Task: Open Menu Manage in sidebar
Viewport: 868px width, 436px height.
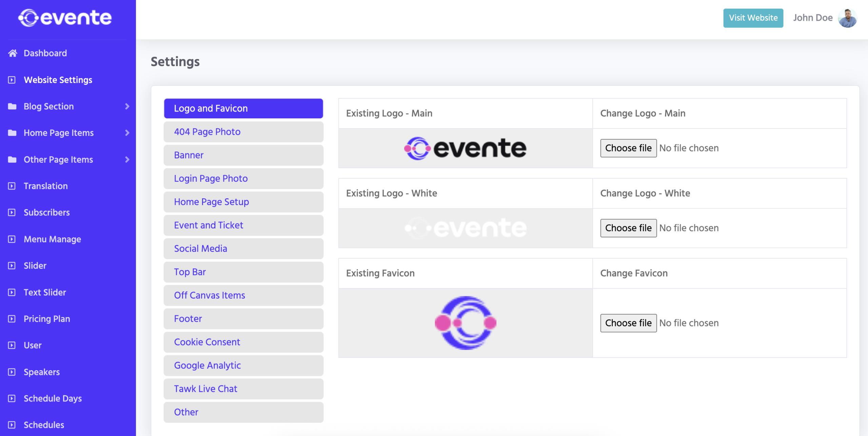Action: pyautogui.click(x=52, y=239)
